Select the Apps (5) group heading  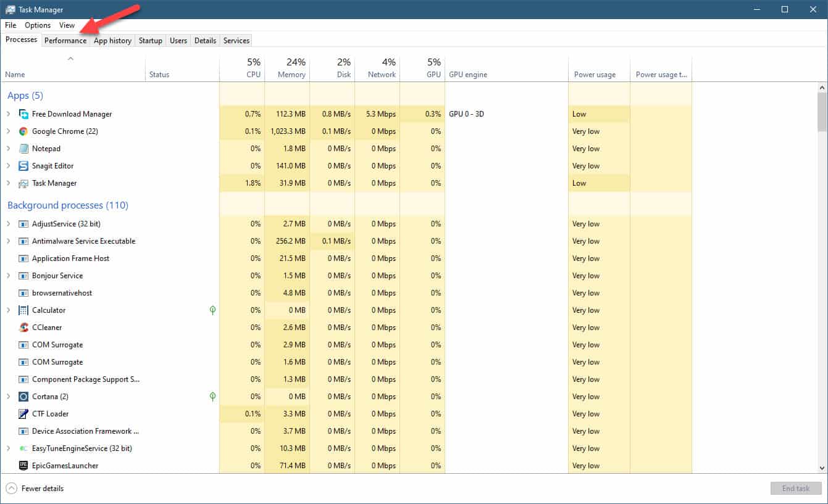[25, 96]
